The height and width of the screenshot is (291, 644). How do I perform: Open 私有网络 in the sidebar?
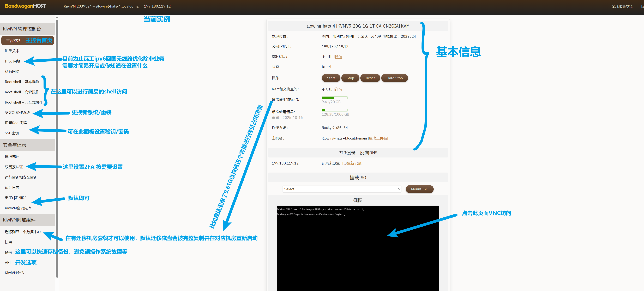(12, 71)
